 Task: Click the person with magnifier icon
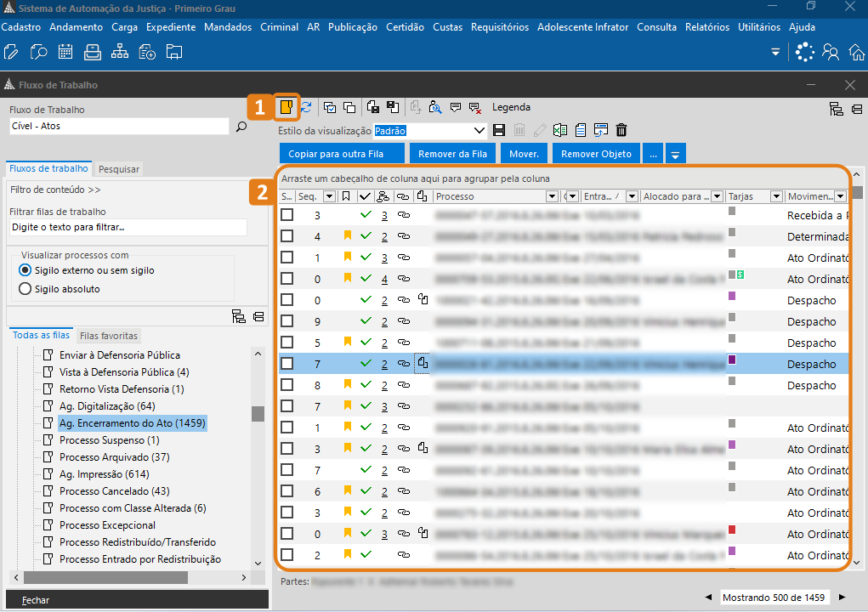pyautogui.click(x=435, y=107)
